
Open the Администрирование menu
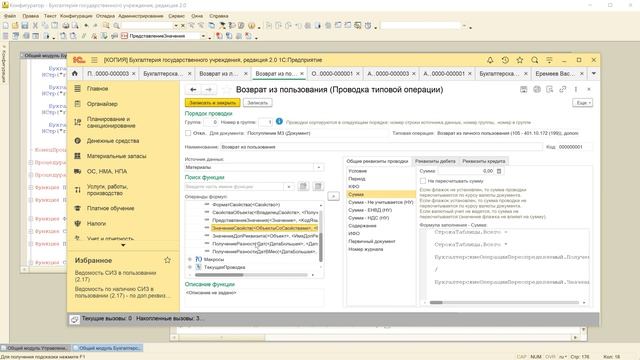[x=141, y=16]
